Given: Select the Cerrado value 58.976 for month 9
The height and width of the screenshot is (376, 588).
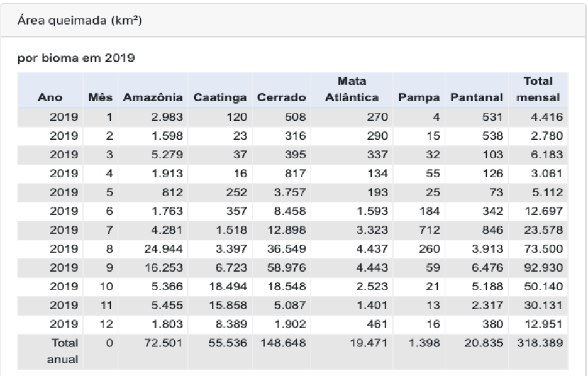Looking at the screenshot, I should [x=287, y=268].
